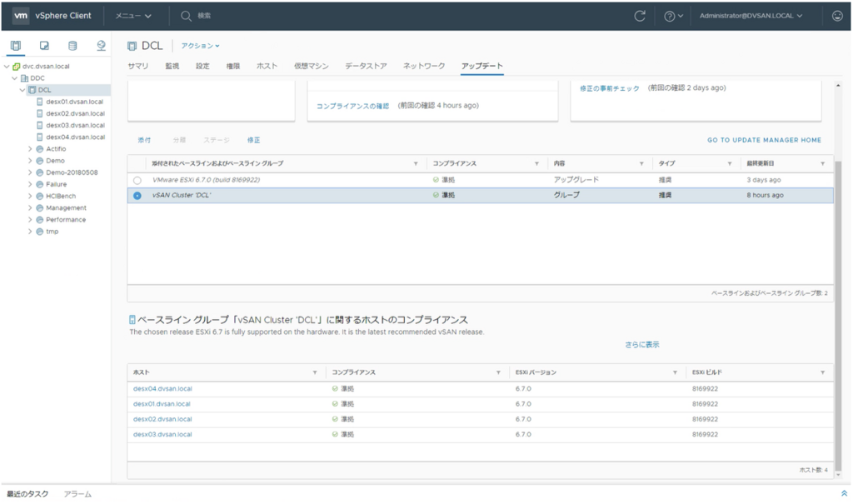Expand the Management resource pool
The image size is (853, 504).
30,208
